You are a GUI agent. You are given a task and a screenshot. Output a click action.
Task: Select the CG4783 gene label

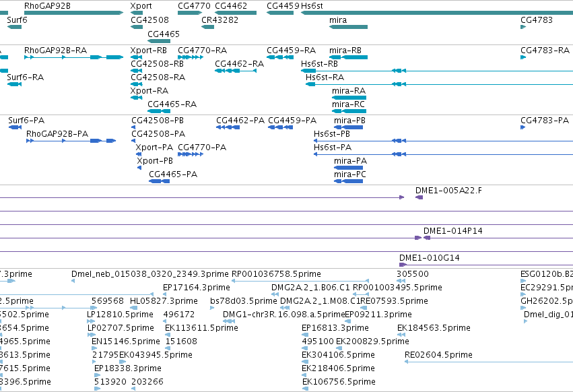[537, 20]
